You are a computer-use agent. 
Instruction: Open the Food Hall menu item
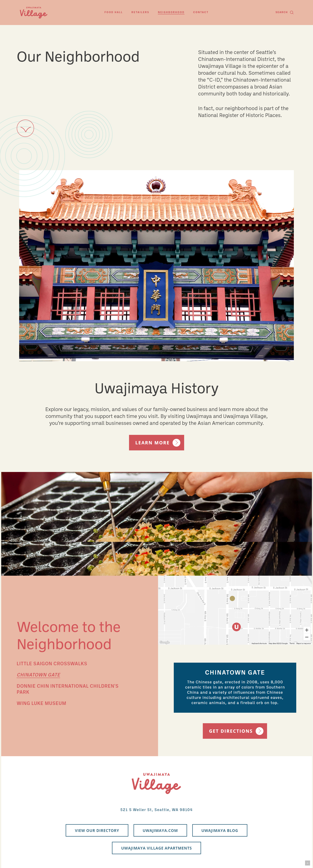coord(113,12)
